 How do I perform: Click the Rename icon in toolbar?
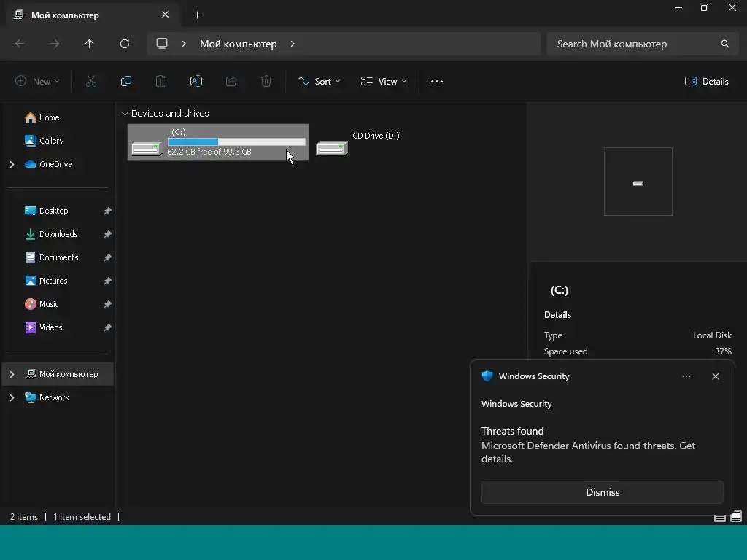point(196,82)
